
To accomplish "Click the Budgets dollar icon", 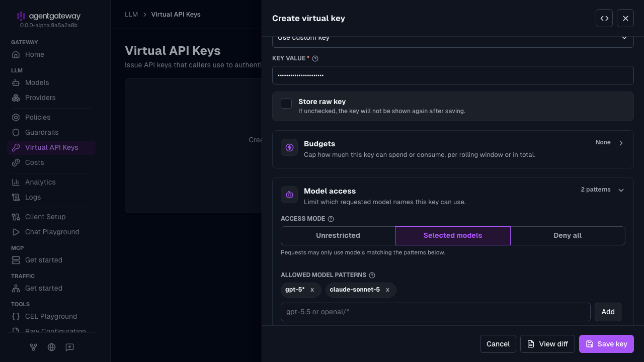I will click(289, 147).
